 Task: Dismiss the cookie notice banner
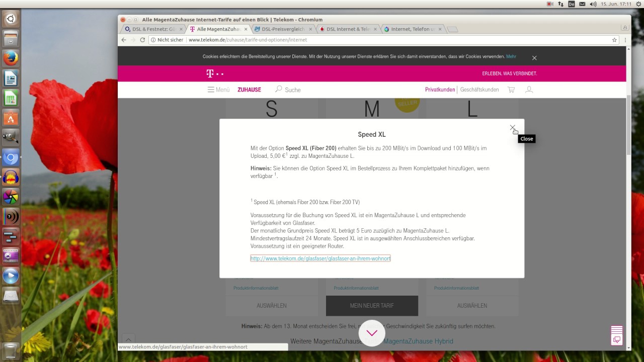coord(534,58)
